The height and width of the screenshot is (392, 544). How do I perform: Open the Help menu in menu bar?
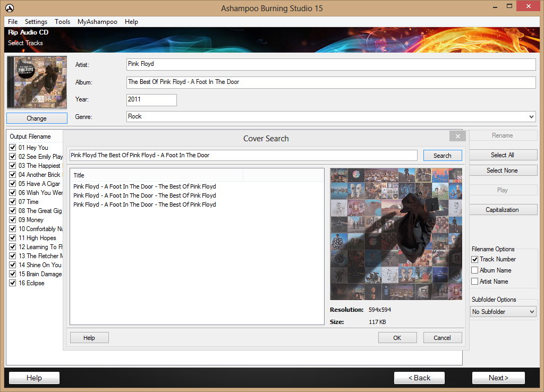[132, 21]
